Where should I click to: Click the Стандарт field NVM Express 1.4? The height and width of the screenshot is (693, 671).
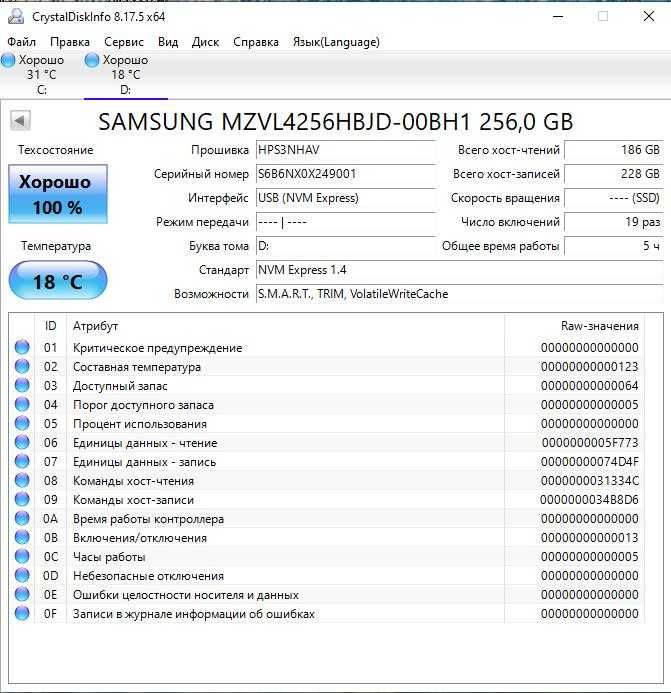[x=460, y=270]
